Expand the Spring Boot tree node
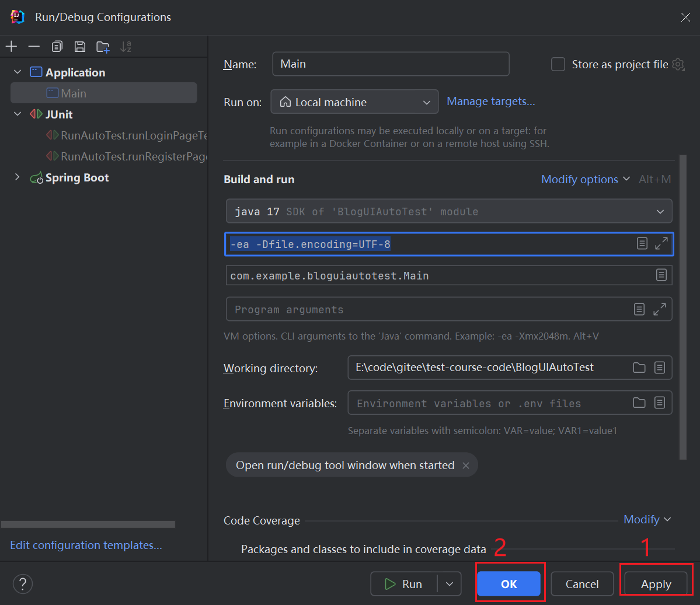 click(18, 177)
